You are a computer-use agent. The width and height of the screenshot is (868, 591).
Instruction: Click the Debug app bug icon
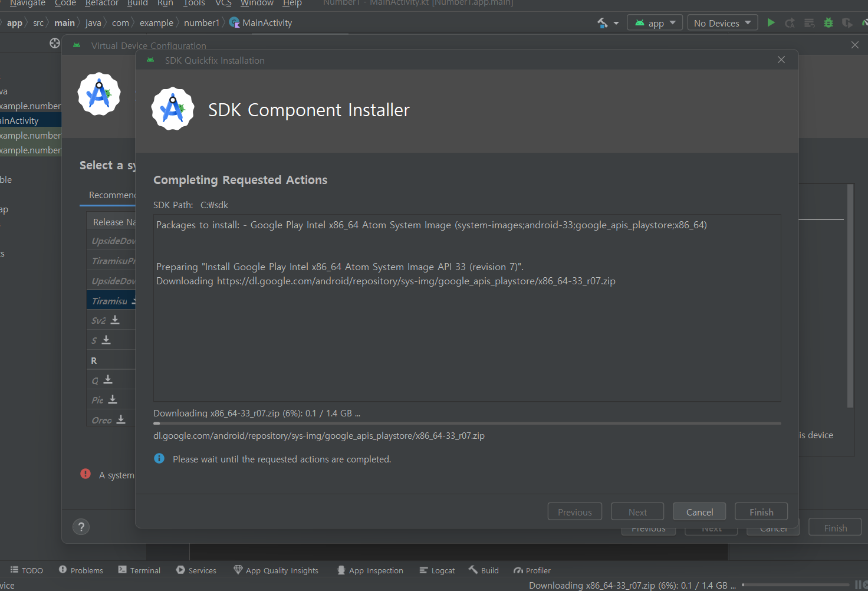tap(828, 23)
